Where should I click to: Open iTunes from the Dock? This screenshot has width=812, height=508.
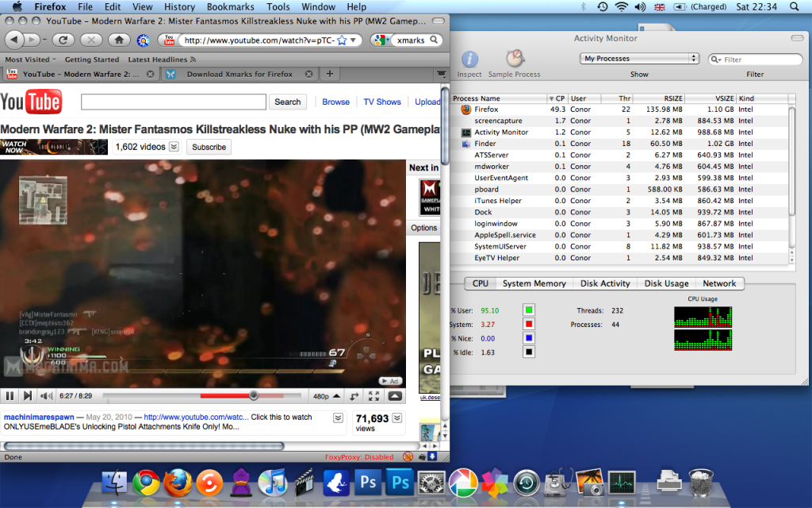[273, 483]
